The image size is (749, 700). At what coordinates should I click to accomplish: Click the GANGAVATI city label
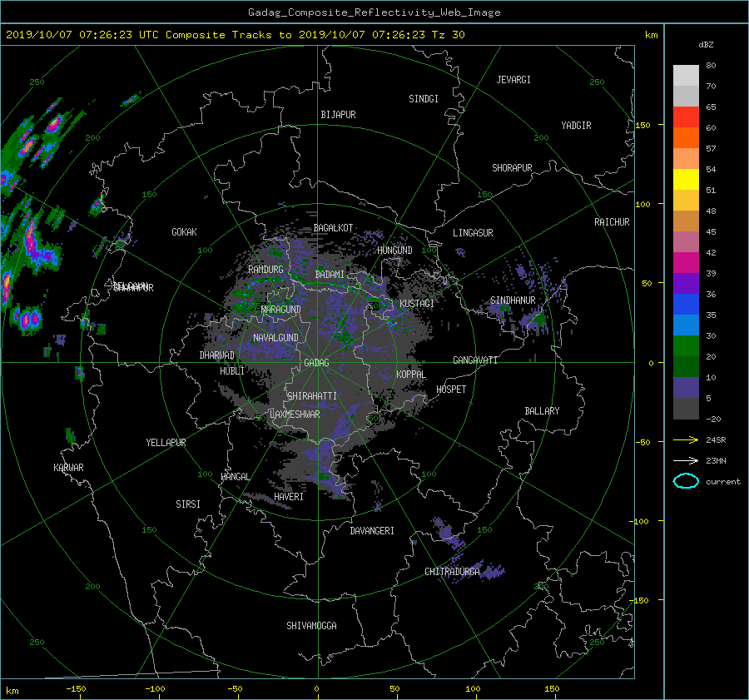coord(475,360)
